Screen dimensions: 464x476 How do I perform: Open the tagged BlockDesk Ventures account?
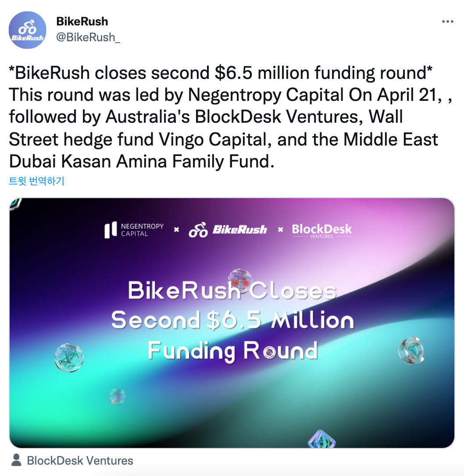coord(80,461)
